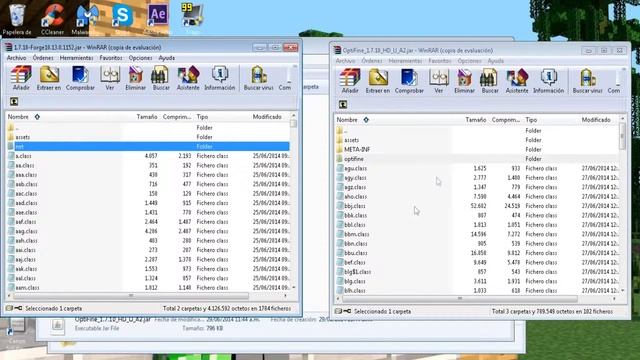Screen dimensions: 640x360
Task: Open Opciones menu in Forge window
Action: coord(140,58)
